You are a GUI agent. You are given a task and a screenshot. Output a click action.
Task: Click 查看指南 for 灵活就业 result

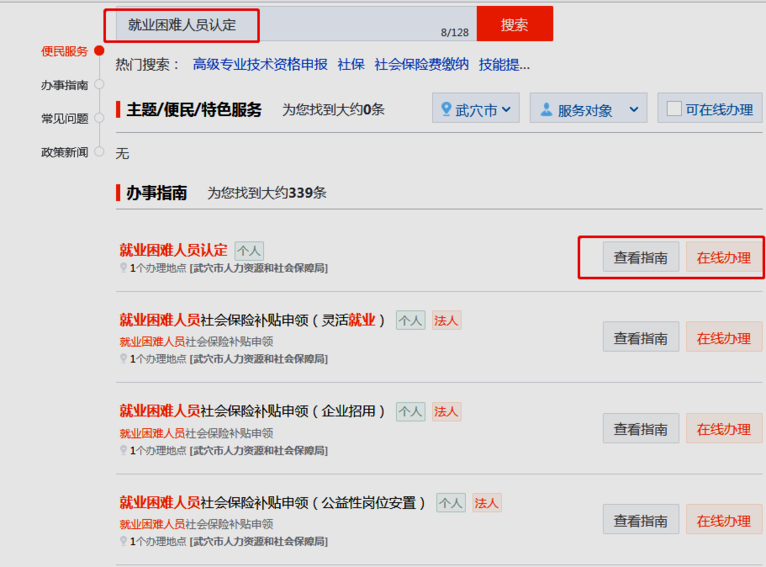(640, 337)
